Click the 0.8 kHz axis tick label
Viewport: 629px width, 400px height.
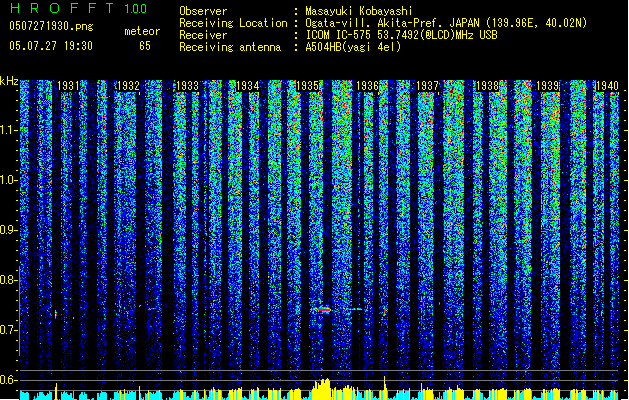click(8, 280)
